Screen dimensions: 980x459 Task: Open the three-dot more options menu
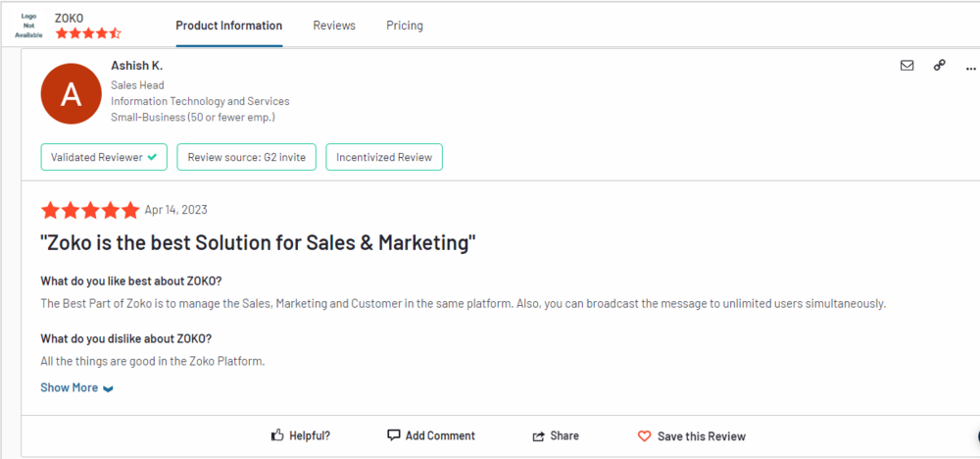click(x=970, y=67)
